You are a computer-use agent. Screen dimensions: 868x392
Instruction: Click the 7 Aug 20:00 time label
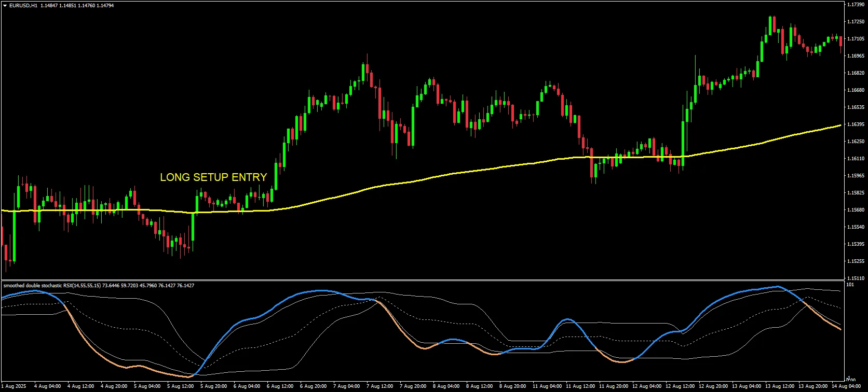413,386
